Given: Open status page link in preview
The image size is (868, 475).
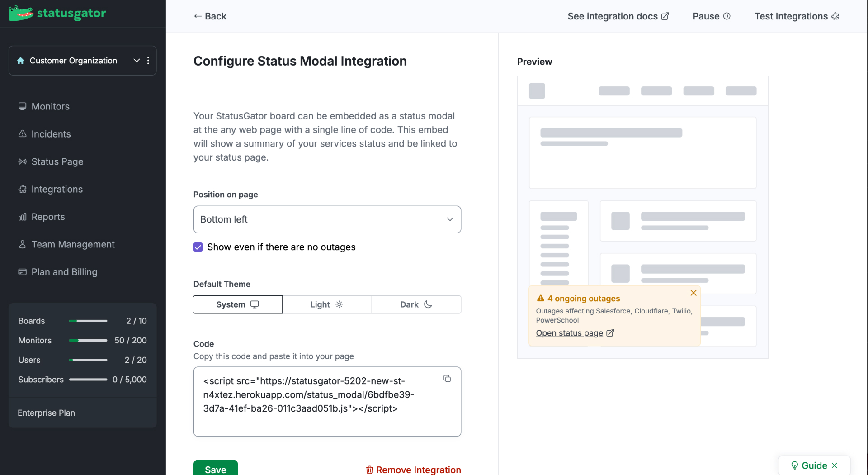Looking at the screenshot, I should click(569, 333).
